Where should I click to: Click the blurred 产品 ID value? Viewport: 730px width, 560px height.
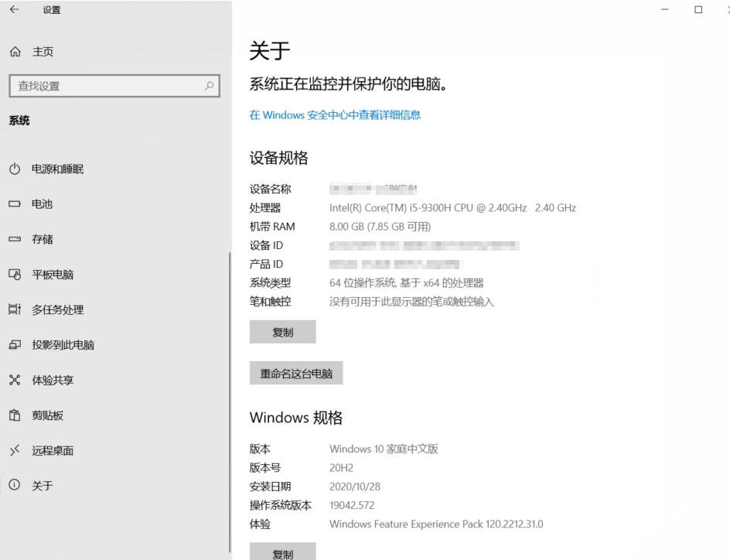click(x=396, y=265)
